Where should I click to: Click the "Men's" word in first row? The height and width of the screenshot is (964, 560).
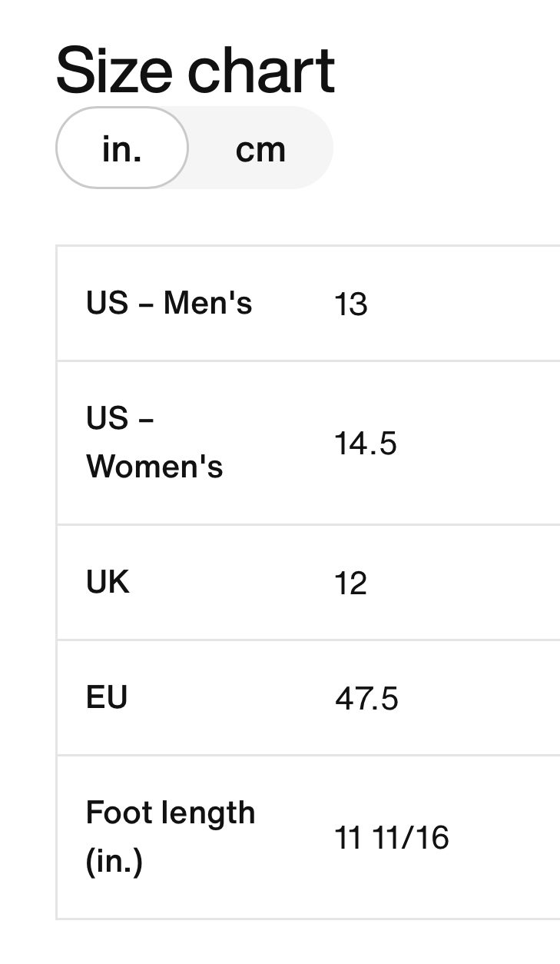coord(207,303)
